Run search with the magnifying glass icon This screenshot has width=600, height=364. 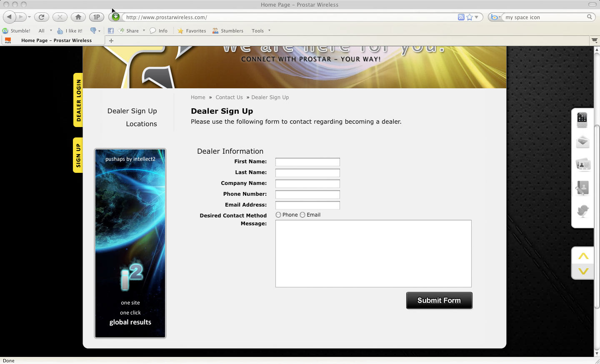point(589,17)
